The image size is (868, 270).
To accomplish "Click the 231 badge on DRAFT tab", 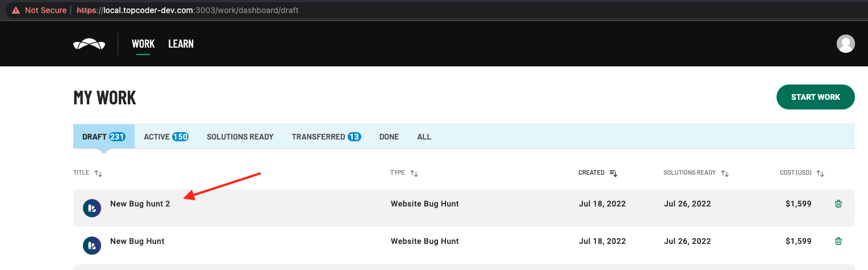I will pyautogui.click(x=117, y=137).
